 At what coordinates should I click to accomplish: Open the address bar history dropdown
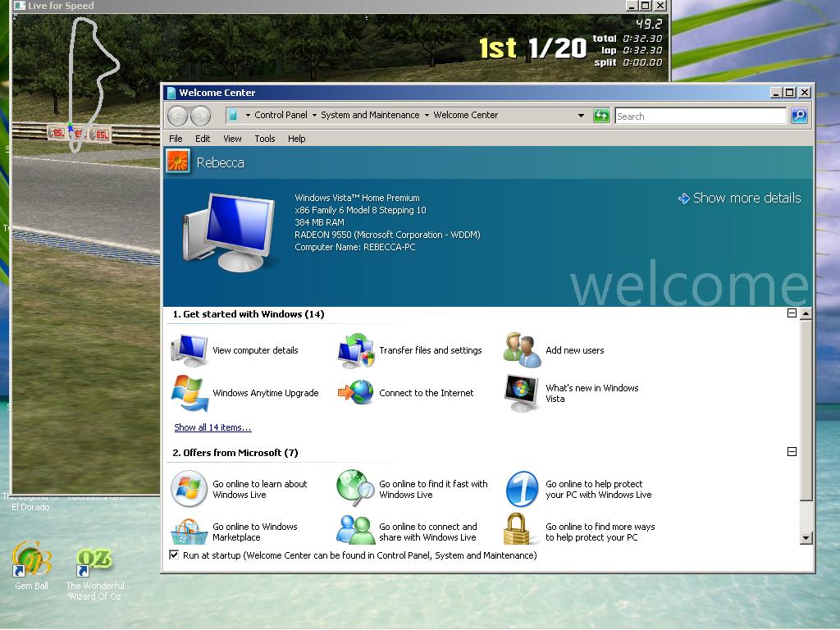[582, 115]
